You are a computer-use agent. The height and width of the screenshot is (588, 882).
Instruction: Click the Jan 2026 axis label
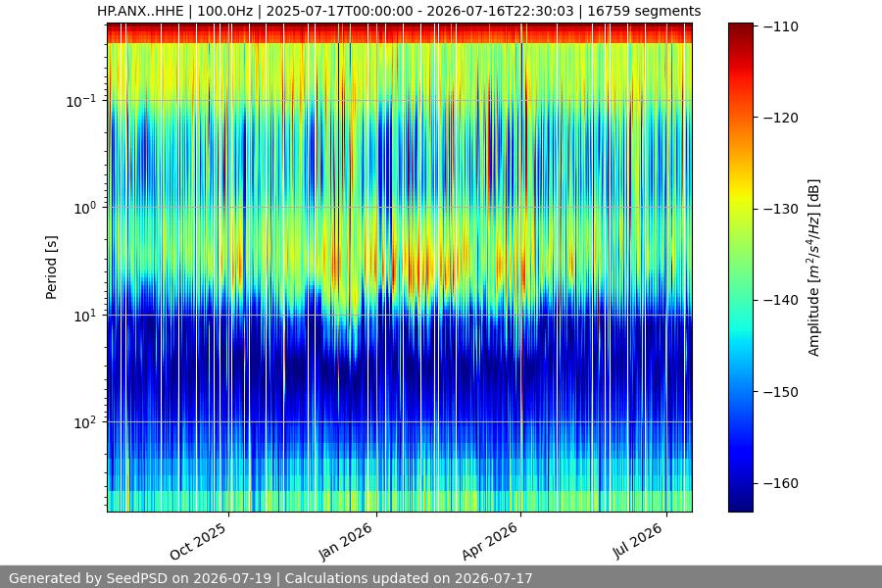[x=346, y=541]
